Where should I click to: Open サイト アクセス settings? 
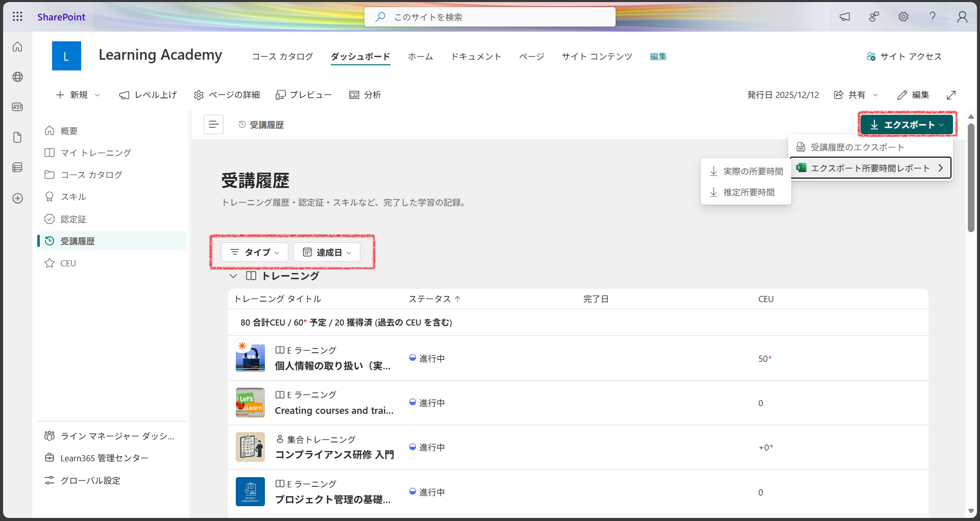pos(904,57)
